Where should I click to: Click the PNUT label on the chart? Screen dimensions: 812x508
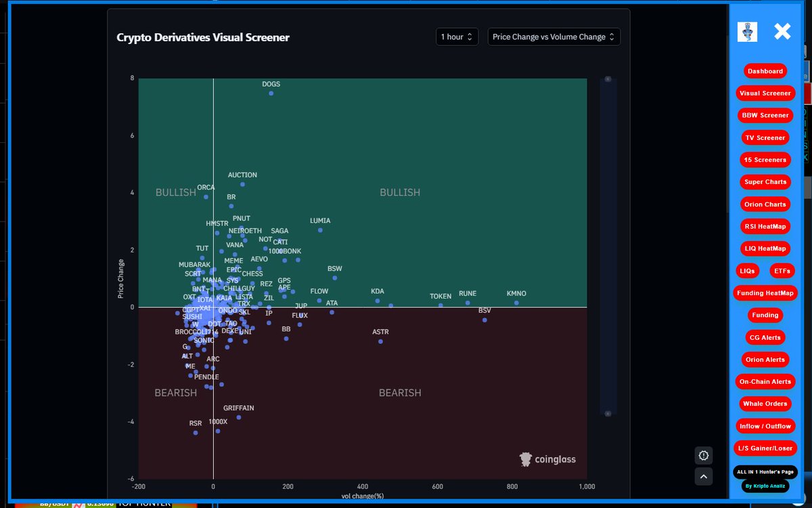tap(242, 219)
